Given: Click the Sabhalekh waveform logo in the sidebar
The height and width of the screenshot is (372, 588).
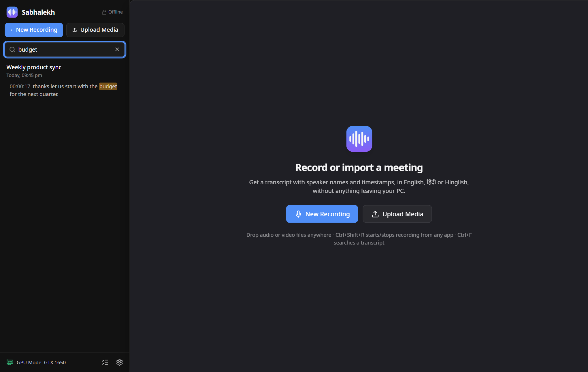Looking at the screenshot, I should coord(12,12).
